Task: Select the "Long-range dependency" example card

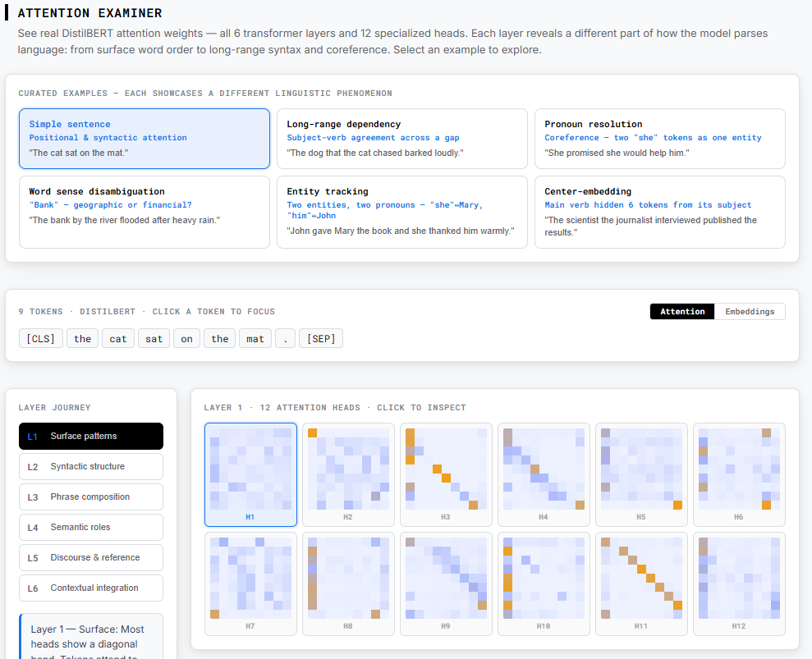Action: tap(401, 139)
